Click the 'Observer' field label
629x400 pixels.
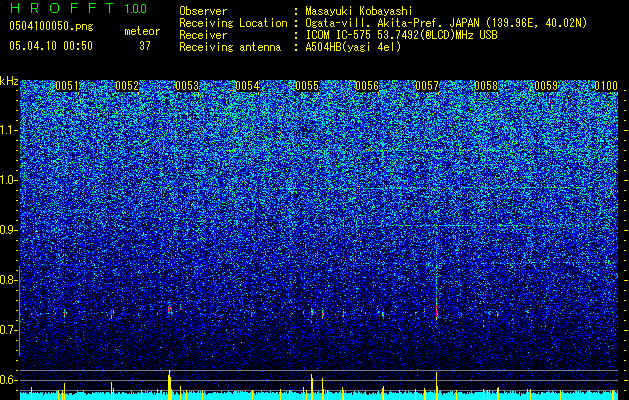point(203,11)
